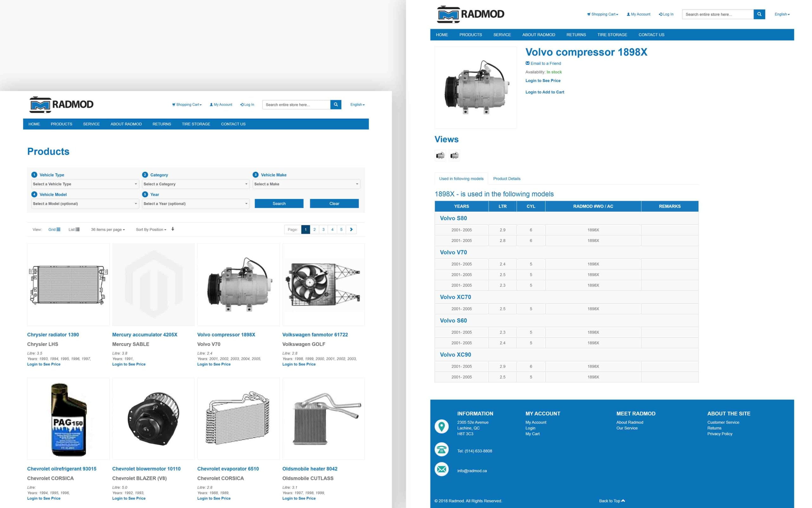Open Chrysler radiator 1390 product image
Image resolution: width=812 pixels, height=508 pixels.
pos(68,284)
